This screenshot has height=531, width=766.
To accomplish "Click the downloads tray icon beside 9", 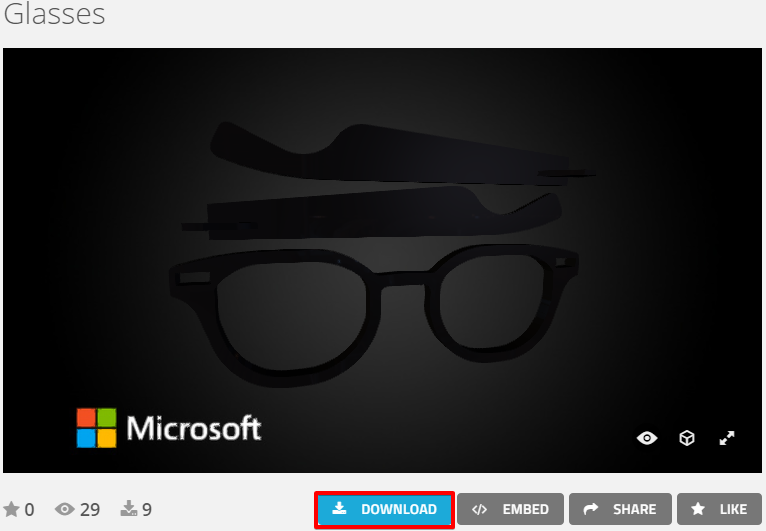I will pyautogui.click(x=128, y=510).
